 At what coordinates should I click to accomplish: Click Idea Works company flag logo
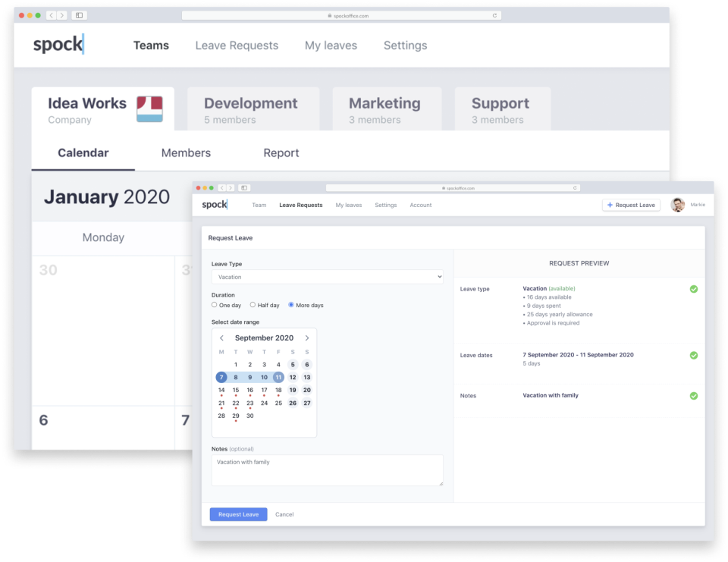(x=149, y=109)
